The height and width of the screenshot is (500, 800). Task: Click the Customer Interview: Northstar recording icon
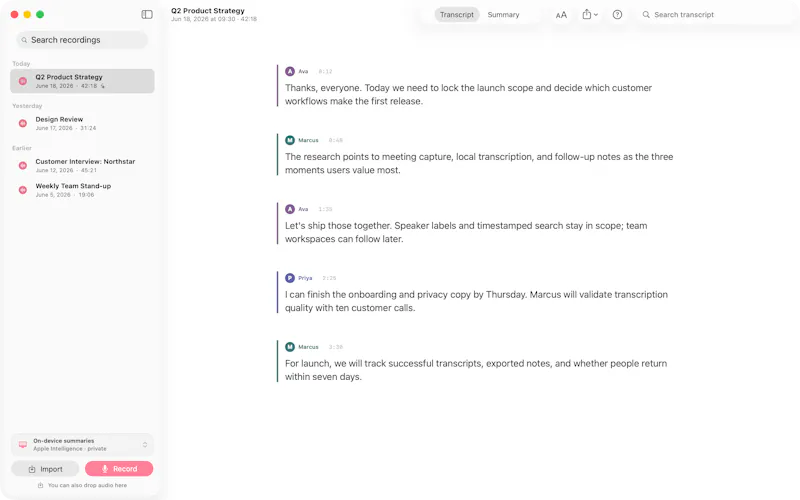[22, 165]
